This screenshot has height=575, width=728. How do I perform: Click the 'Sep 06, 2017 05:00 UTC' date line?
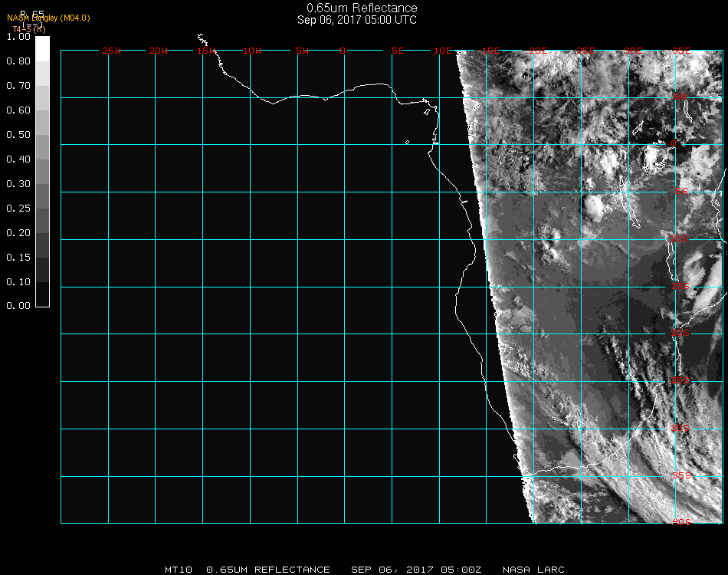click(357, 20)
